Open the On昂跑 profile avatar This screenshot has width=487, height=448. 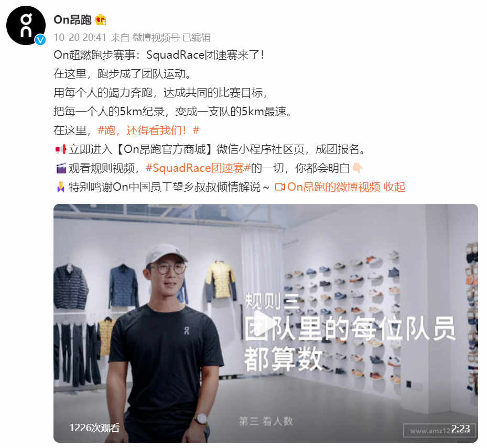26,26
